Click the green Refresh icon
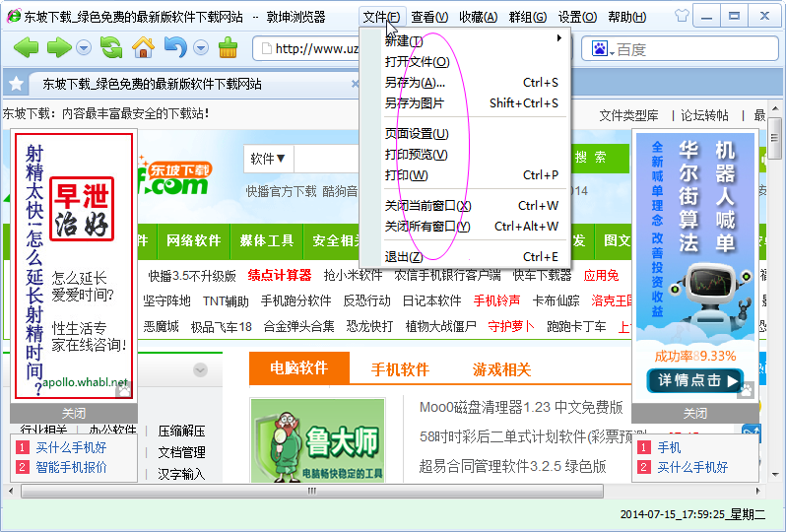Viewport: 786px width, 532px height. coord(111,47)
